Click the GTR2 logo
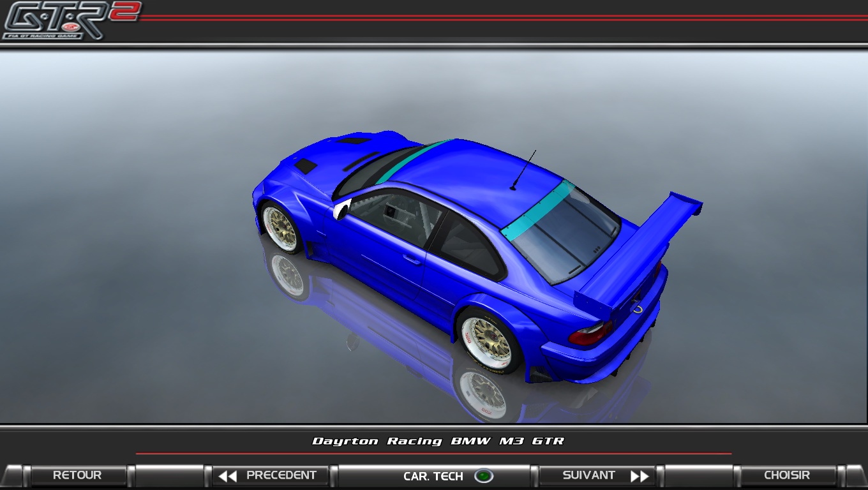Screen dimensions: 868x490 [70, 20]
